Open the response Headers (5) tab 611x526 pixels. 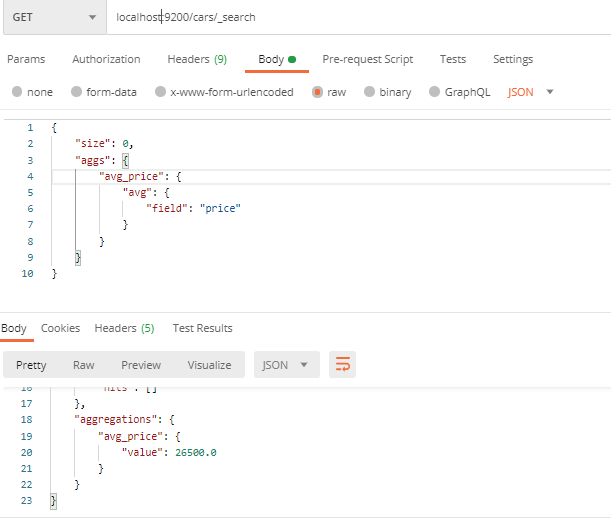tap(124, 328)
